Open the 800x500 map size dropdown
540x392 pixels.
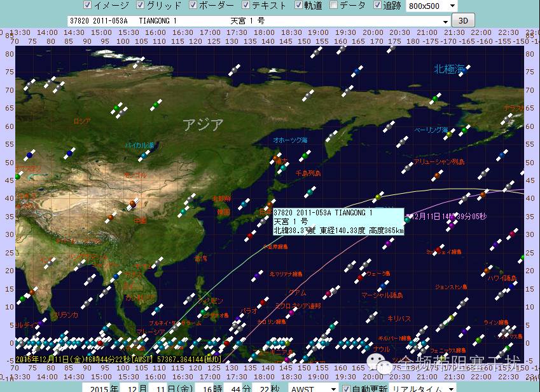432,6
